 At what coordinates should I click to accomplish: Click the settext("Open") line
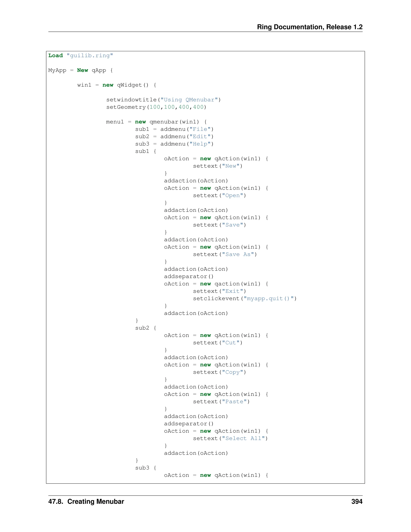(219, 196)
